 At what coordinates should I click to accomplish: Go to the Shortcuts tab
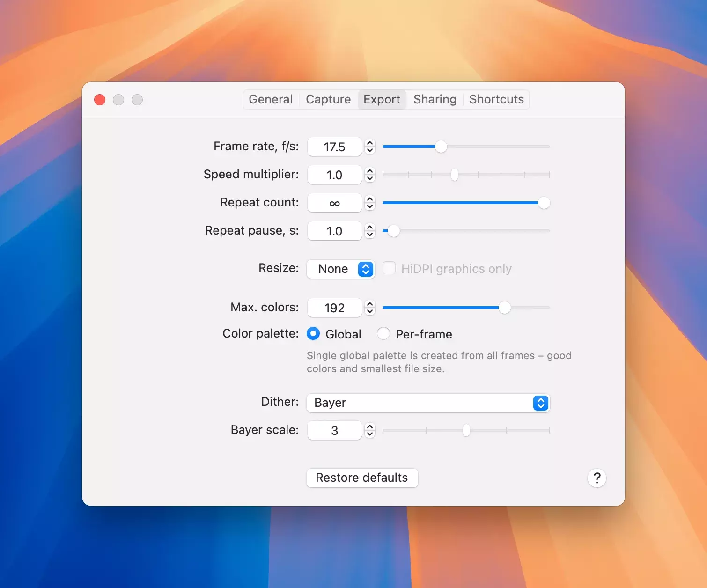click(x=496, y=100)
